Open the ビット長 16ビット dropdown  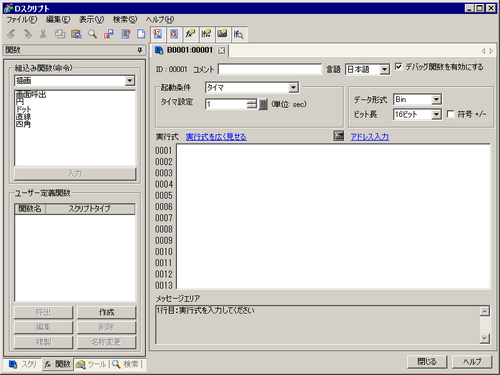click(436, 114)
